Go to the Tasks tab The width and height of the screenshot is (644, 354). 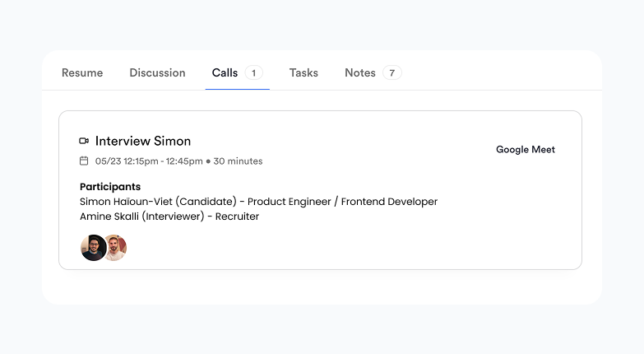click(x=303, y=73)
